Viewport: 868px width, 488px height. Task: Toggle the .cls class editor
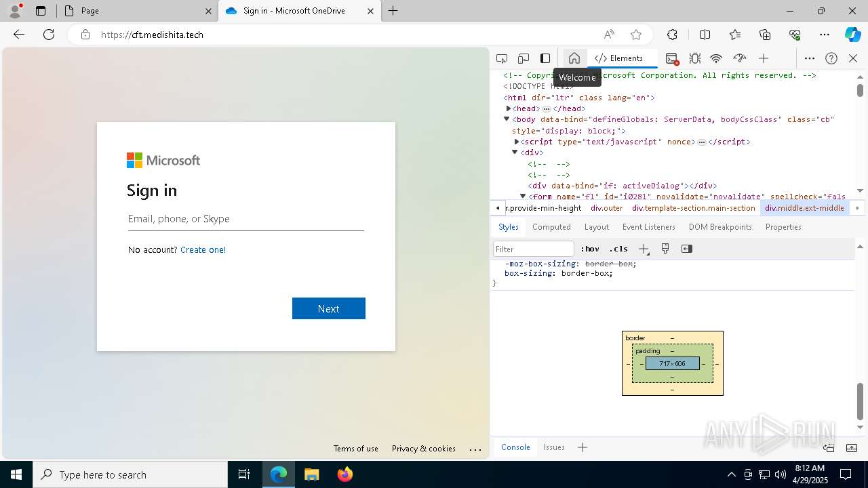618,249
